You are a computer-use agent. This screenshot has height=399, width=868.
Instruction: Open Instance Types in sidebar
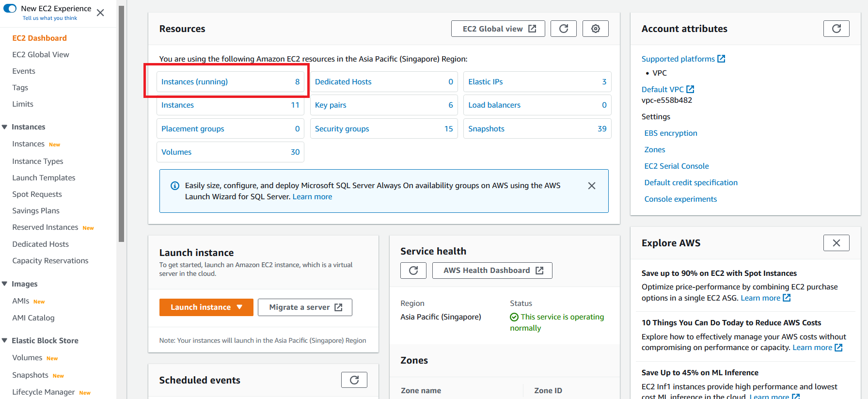point(38,161)
